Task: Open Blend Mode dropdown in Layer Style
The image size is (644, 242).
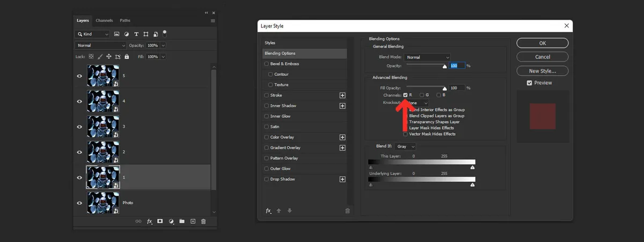Action: pos(427,57)
